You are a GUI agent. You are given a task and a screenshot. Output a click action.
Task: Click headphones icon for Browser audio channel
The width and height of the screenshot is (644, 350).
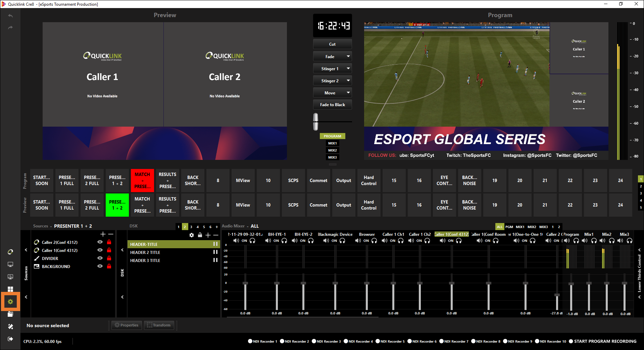[374, 240]
